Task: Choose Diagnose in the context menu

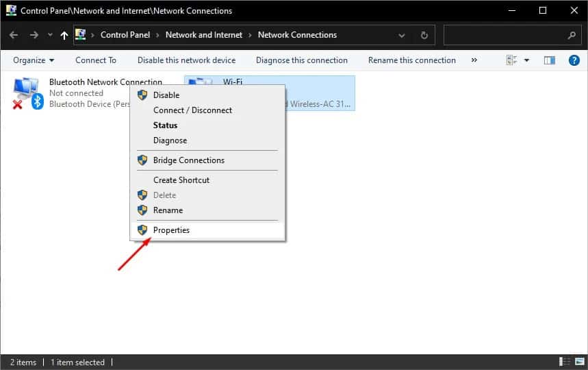Action: point(207,140)
